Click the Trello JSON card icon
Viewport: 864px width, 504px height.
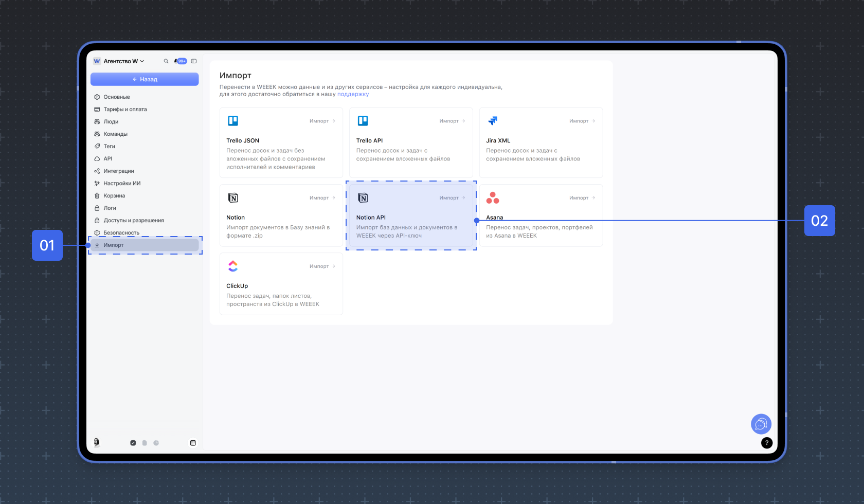(x=233, y=121)
